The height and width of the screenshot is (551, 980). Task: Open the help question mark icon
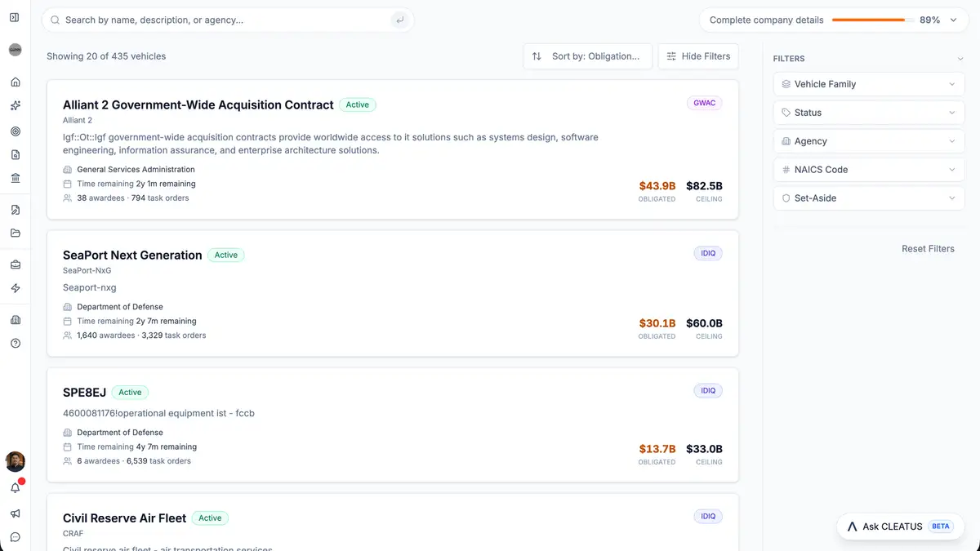pyautogui.click(x=15, y=344)
